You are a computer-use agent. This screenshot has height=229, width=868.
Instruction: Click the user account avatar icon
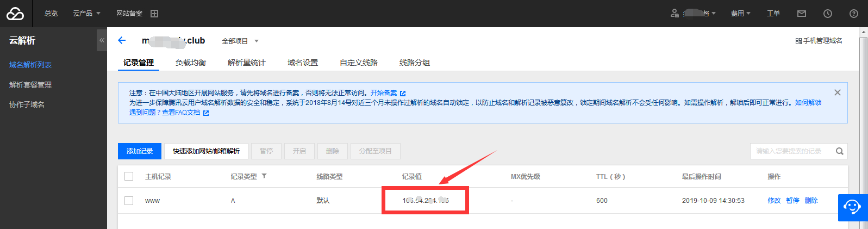point(675,13)
